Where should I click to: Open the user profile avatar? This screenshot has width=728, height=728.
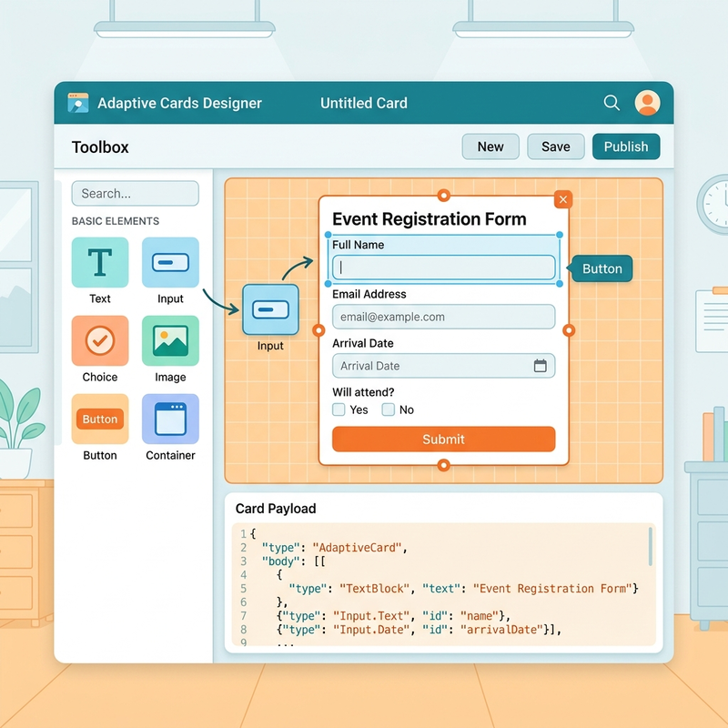647,103
